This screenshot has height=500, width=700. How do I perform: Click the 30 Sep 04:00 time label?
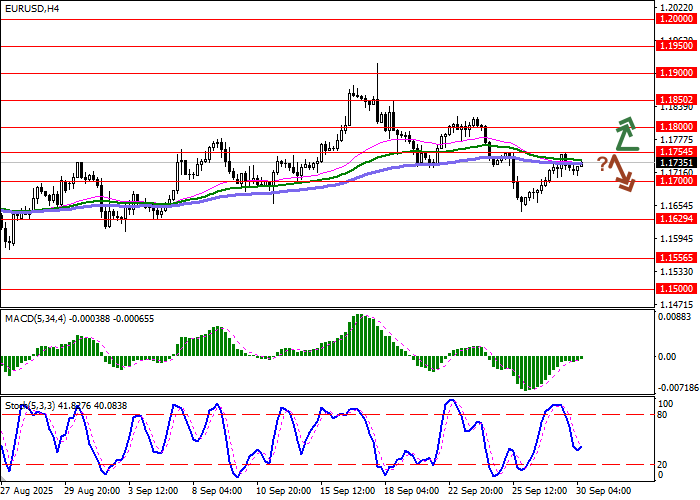tap(604, 492)
